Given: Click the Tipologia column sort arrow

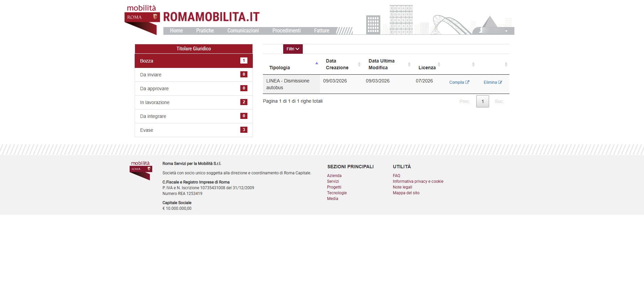Looking at the screenshot, I should (317, 63).
